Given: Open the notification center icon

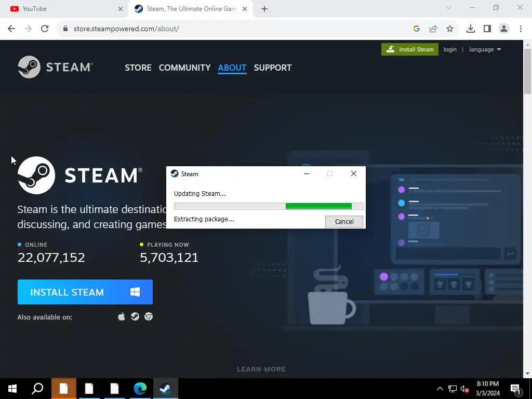Looking at the screenshot, I should tap(515, 389).
